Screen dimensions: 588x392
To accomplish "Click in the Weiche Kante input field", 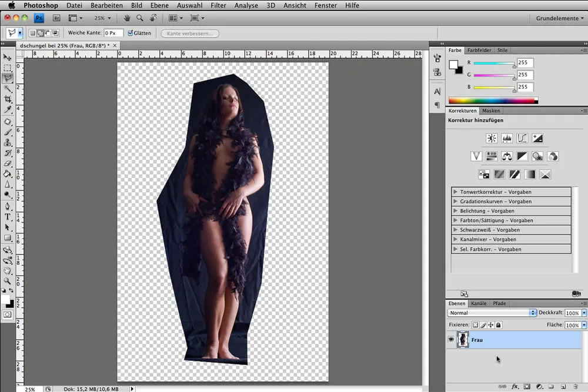I will click(x=112, y=33).
